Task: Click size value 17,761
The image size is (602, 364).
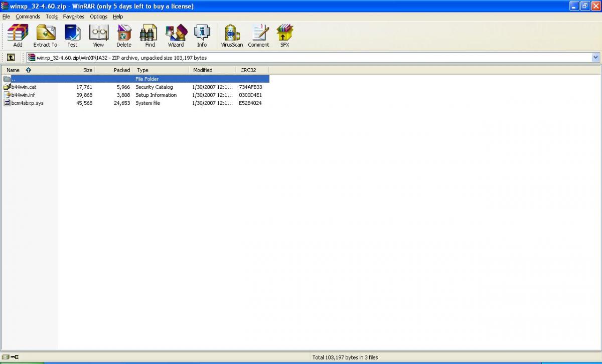Action: pyautogui.click(x=84, y=87)
